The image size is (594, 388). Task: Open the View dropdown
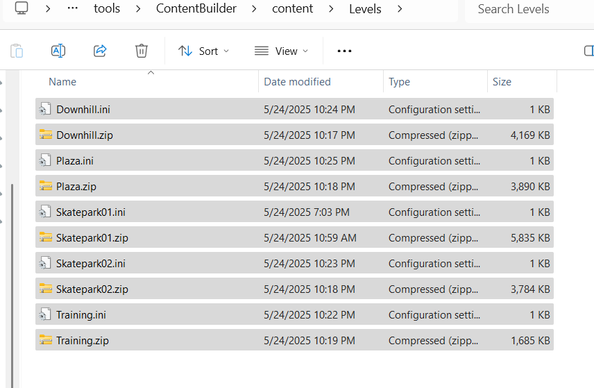tap(281, 51)
